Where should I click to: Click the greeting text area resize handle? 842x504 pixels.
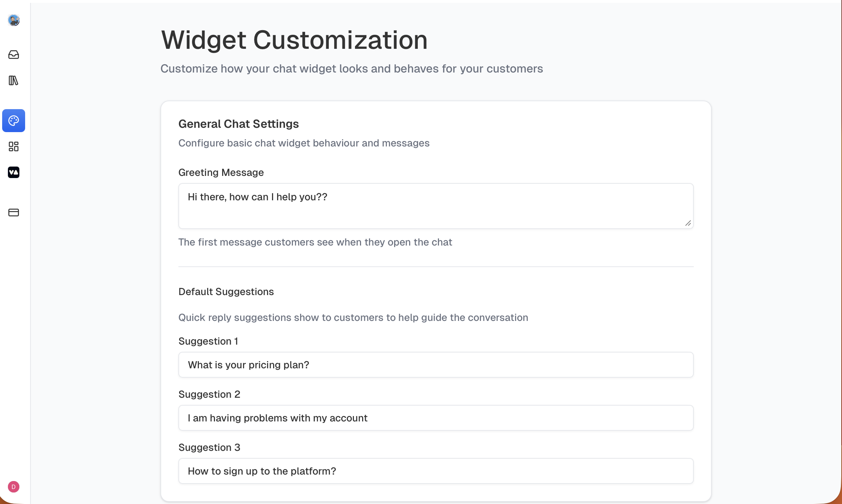tap(688, 223)
